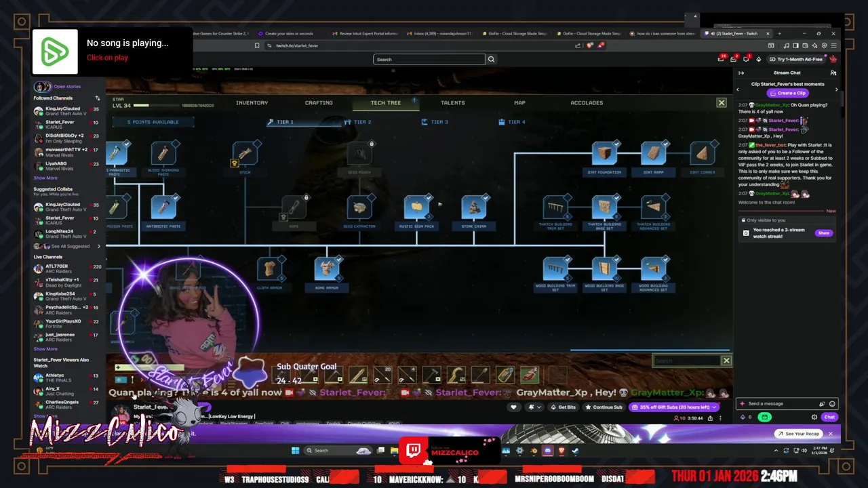868x488 pixels.
Task: Select the Dirt Ramp node
Action: (x=653, y=154)
